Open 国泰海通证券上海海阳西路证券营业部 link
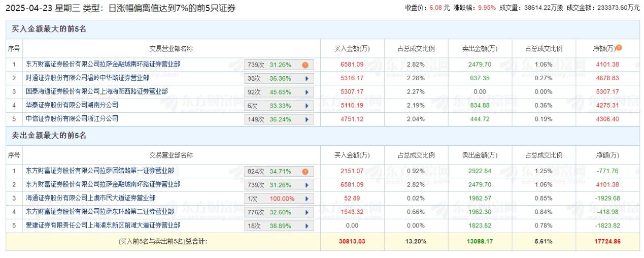This screenshot has height=258, width=644. [96, 91]
